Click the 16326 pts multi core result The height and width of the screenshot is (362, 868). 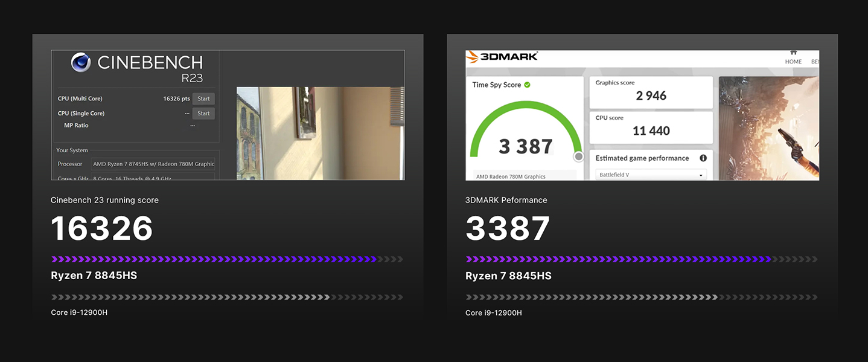[x=176, y=99]
